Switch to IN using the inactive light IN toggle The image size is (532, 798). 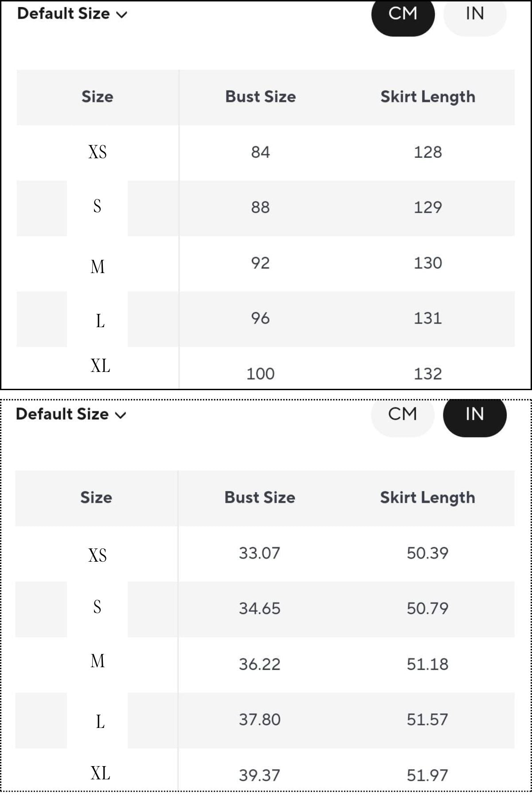474,14
